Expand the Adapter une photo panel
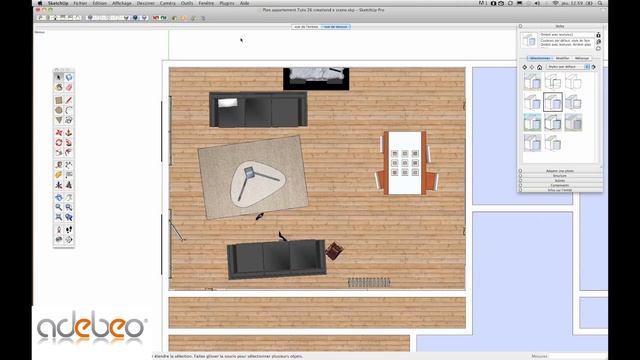Image resolution: width=640 pixels, height=360 pixels. [x=560, y=171]
